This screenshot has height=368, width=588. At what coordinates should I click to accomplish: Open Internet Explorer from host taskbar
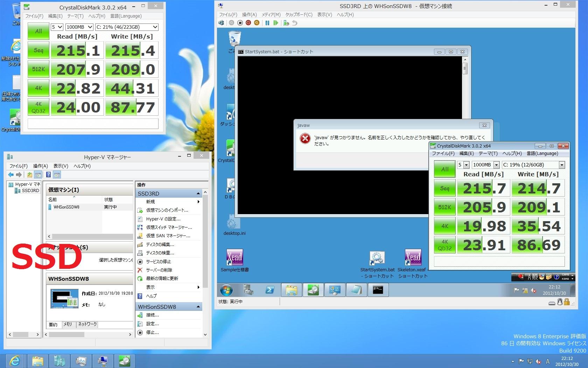click(15, 360)
